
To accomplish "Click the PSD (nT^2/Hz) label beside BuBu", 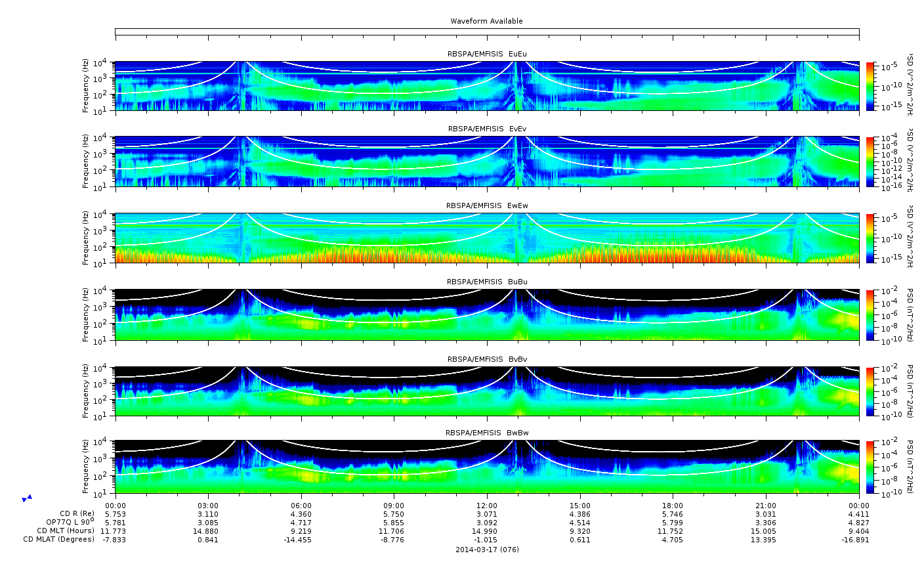I will coord(910,315).
